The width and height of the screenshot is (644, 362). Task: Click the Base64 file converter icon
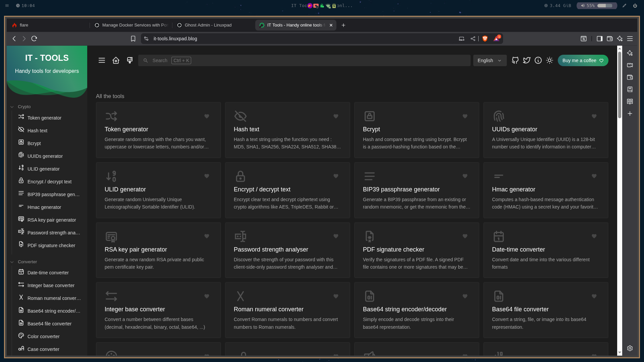pos(499,296)
